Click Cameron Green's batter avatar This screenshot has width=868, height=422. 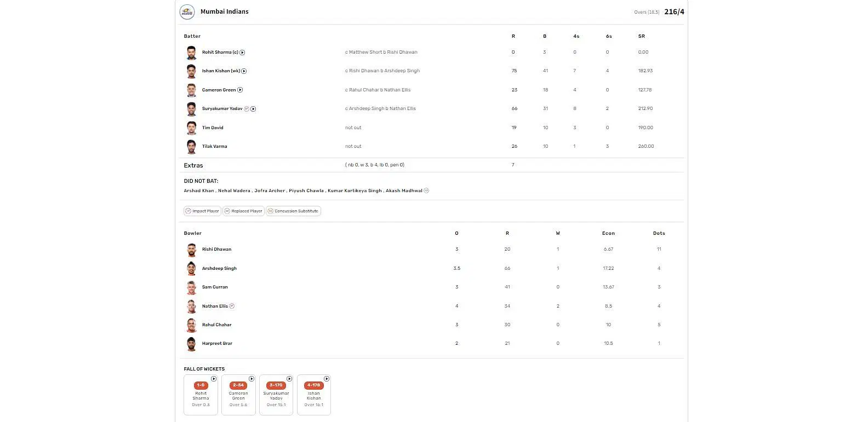click(x=191, y=90)
